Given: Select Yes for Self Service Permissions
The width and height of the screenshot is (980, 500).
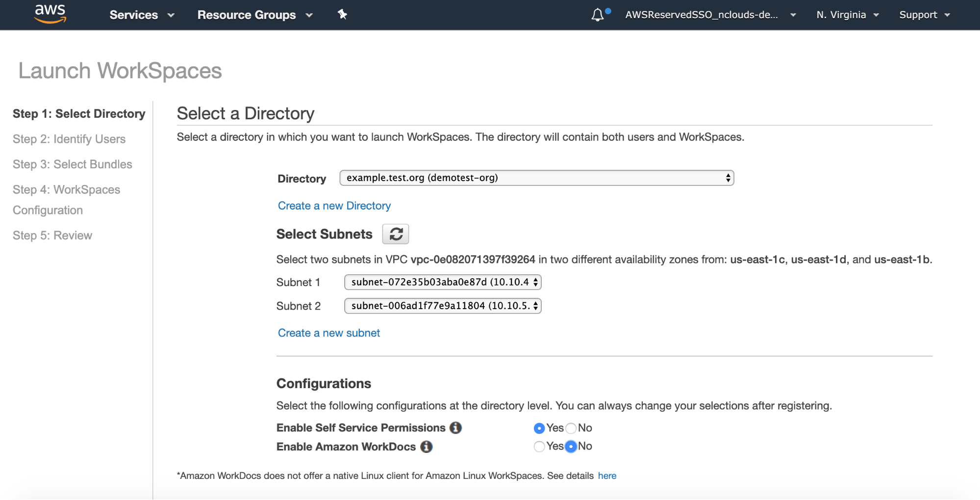Looking at the screenshot, I should pos(539,428).
